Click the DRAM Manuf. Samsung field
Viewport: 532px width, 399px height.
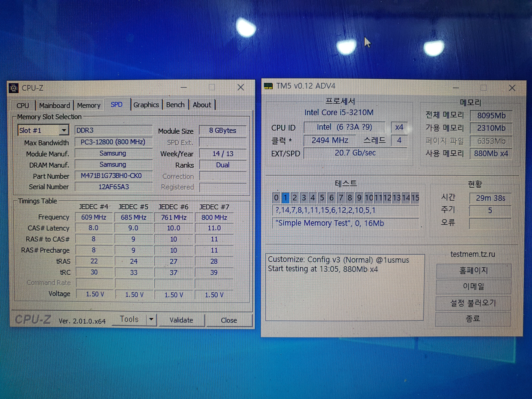click(113, 165)
